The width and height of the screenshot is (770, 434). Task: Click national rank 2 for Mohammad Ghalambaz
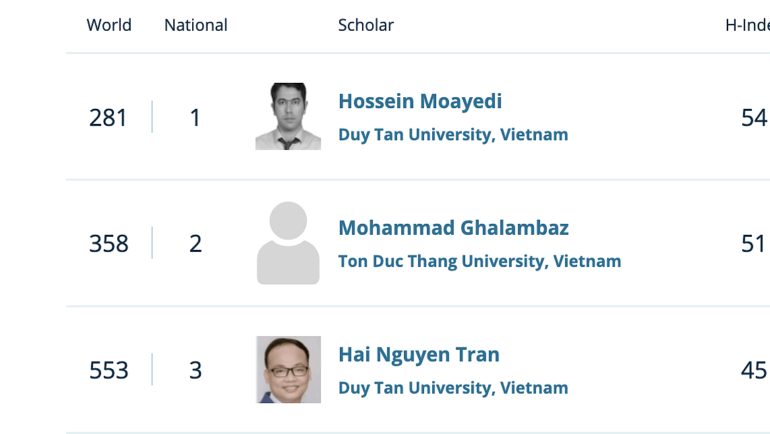click(x=195, y=244)
